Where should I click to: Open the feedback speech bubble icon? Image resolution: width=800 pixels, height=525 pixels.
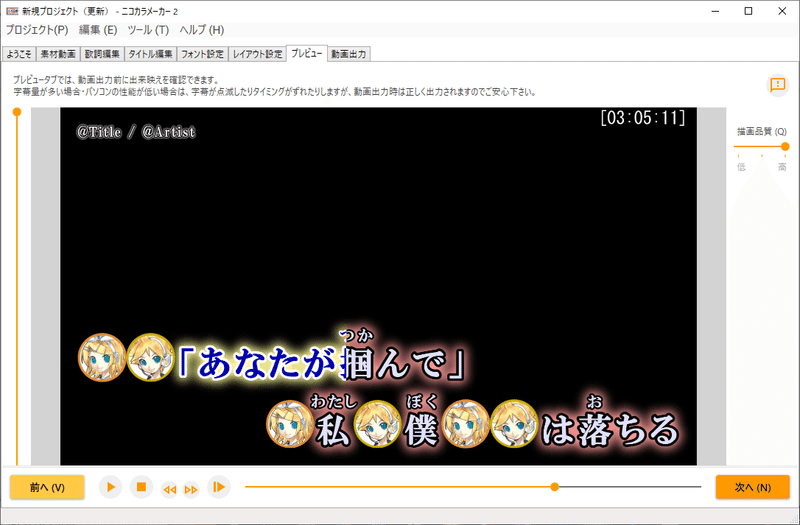(778, 84)
